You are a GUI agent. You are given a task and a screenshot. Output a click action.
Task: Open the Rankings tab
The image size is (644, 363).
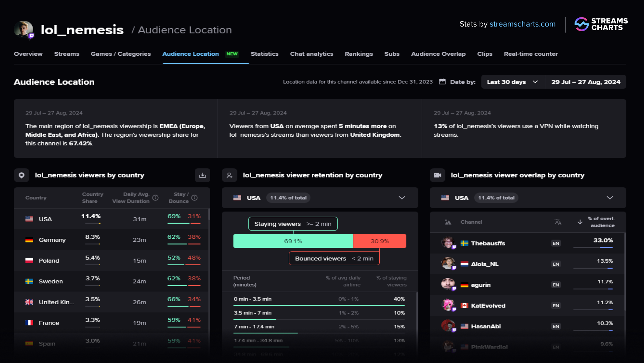359,54
